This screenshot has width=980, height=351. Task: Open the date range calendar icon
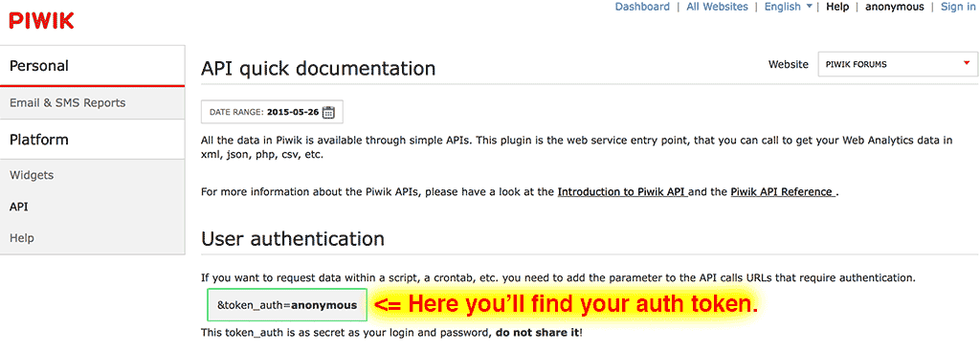(x=329, y=113)
